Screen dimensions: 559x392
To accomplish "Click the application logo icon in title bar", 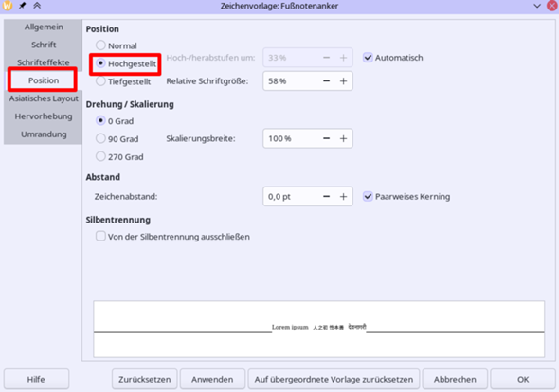I will coord(8,6).
